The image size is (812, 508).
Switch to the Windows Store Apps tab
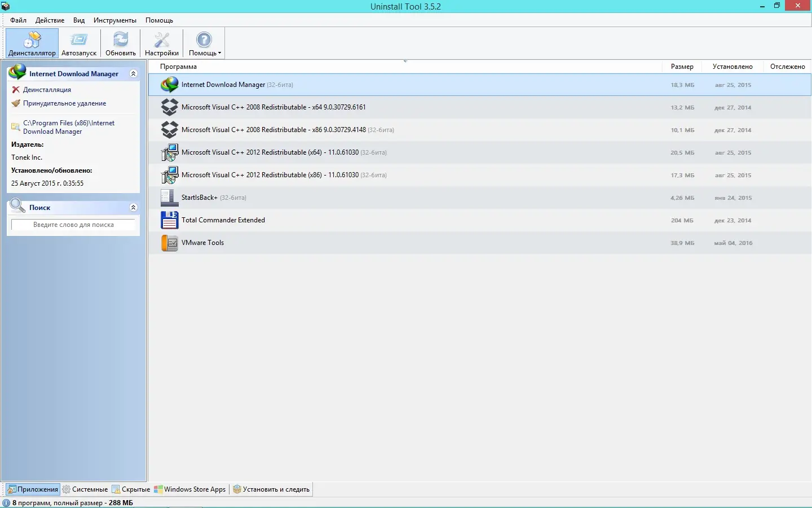click(190, 489)
